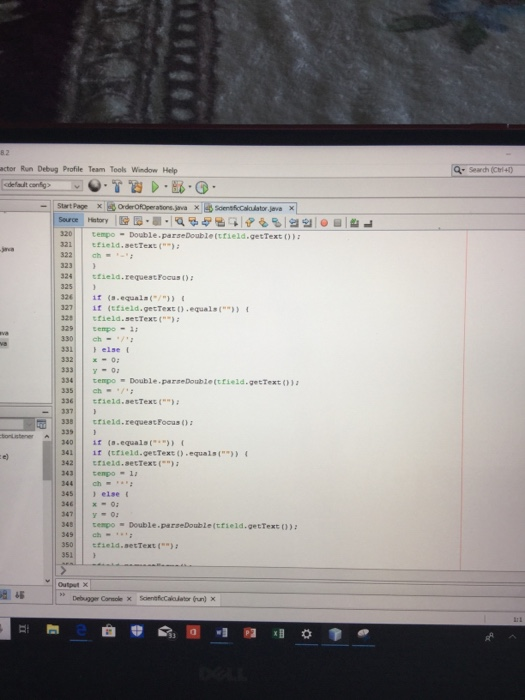Viewport: 525px width, 700px height.
Task: Open Windows Defender shield in the taskbar
Action: click(137, 631)
